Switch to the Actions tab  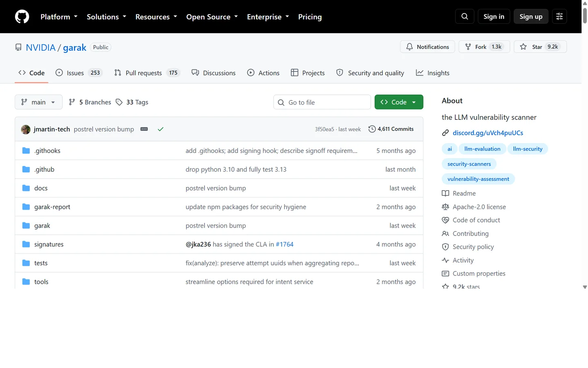click(263, 73)
